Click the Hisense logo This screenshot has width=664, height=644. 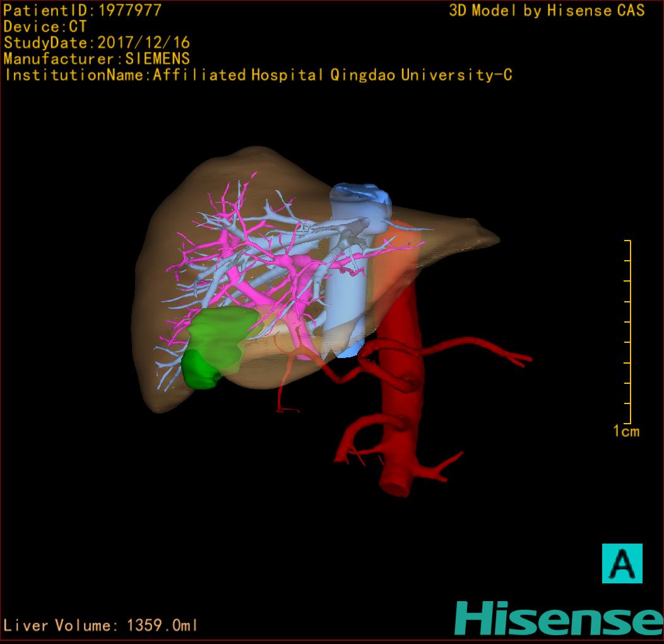(x=559, y=618)
